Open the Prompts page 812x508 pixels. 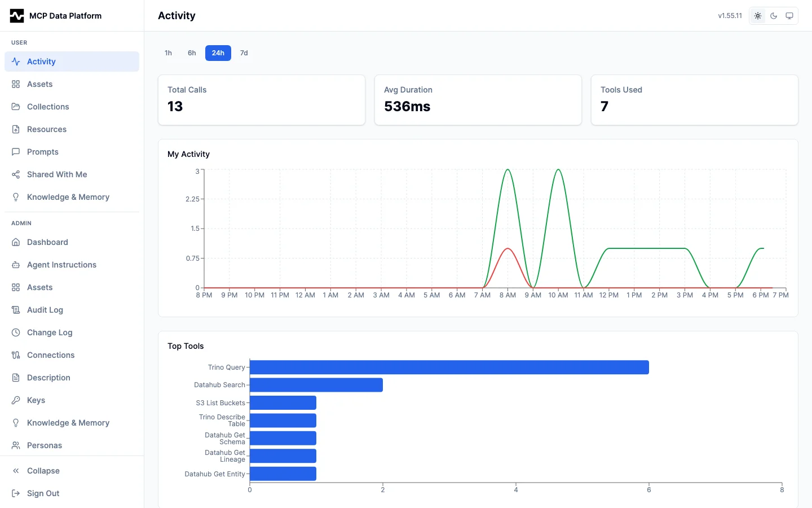(x=43, y=152)
